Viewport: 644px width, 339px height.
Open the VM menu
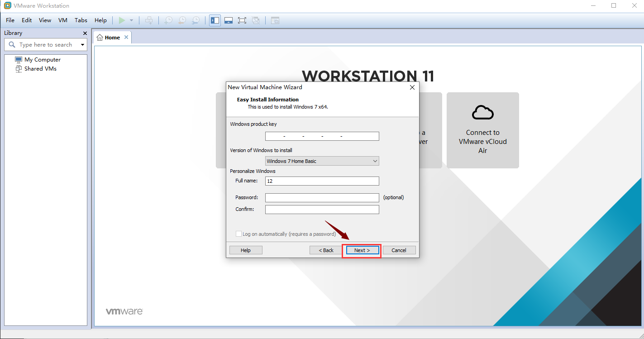pos(63,20)
